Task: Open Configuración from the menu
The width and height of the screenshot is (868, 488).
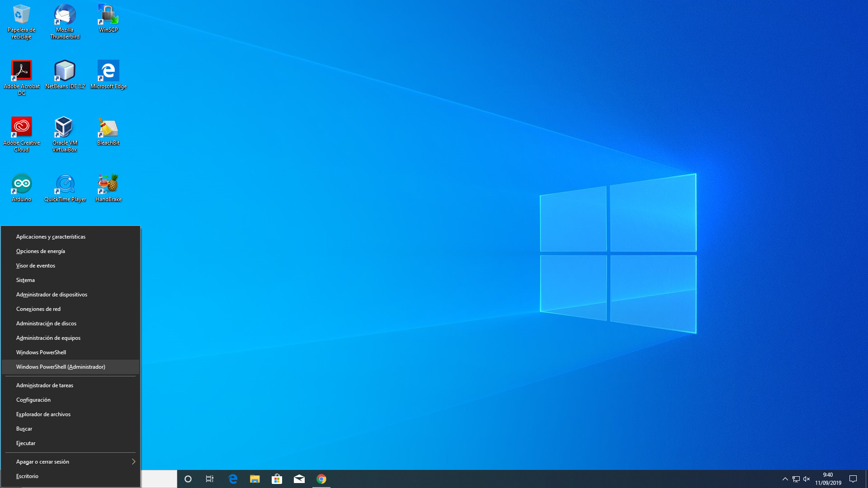Action: point(33,399)
